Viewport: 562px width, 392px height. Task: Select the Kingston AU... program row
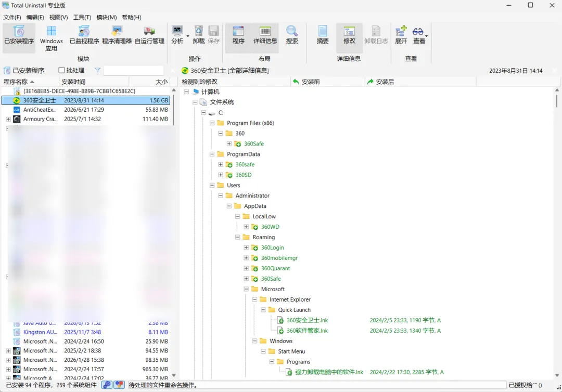click(86, 332)
